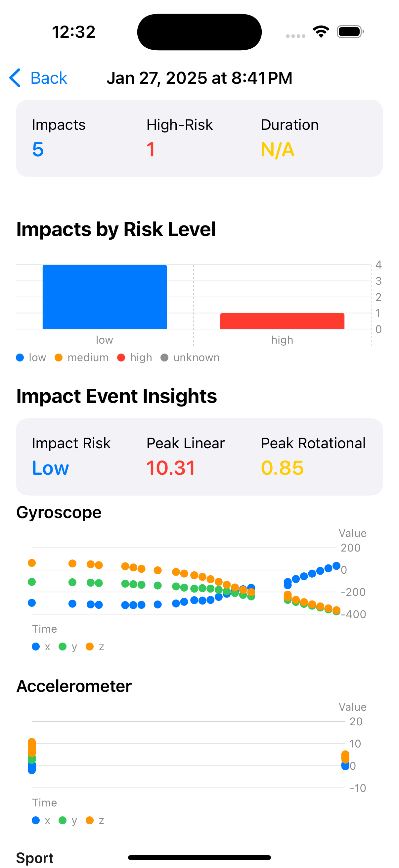Tap the Duration N/A value

pyautogui.click(x=278, y=149)
